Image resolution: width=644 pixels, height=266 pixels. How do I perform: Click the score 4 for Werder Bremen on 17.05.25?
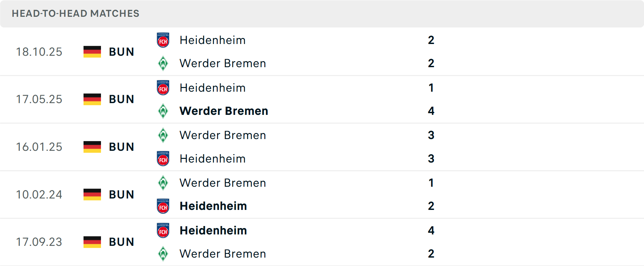tap(431, 111)
